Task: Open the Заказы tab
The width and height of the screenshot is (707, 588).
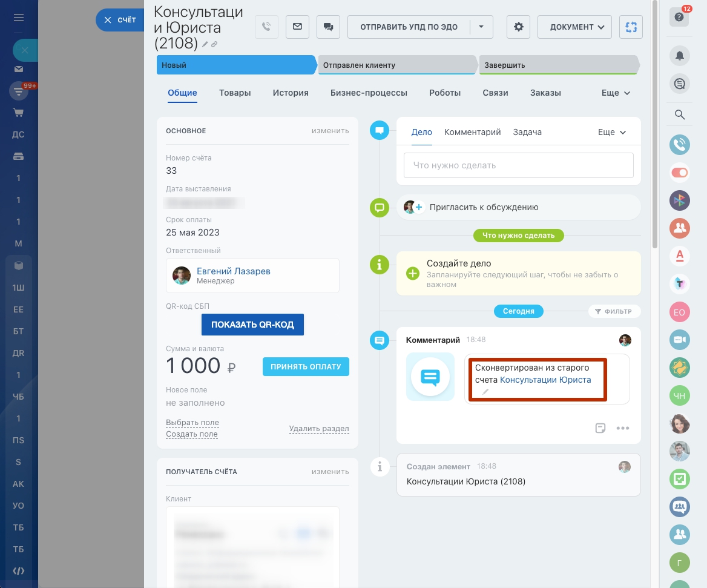Action: coord(545,93)
